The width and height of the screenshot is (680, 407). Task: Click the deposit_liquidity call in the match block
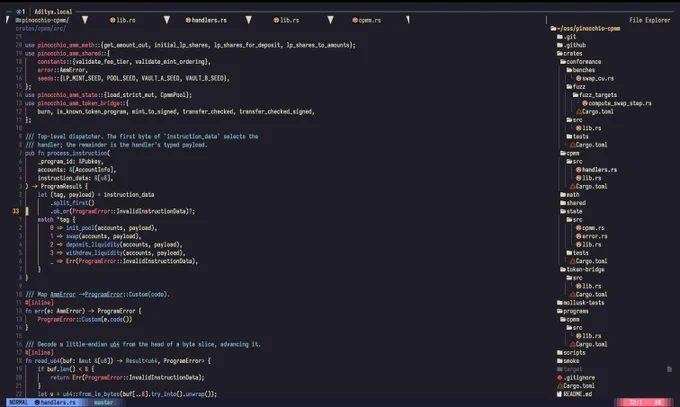[x=92, y=245]
